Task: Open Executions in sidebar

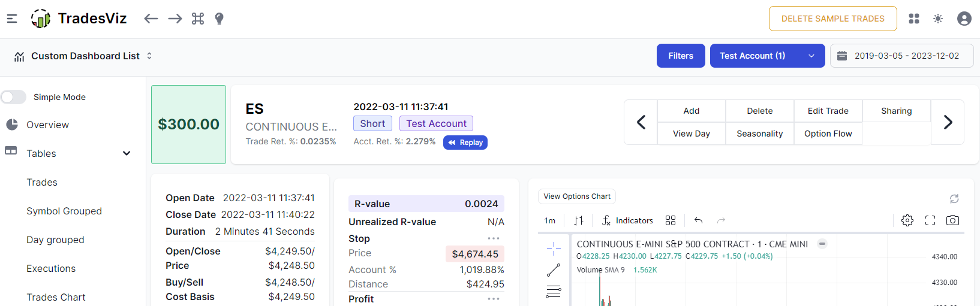Action: (x=51, y=268)
